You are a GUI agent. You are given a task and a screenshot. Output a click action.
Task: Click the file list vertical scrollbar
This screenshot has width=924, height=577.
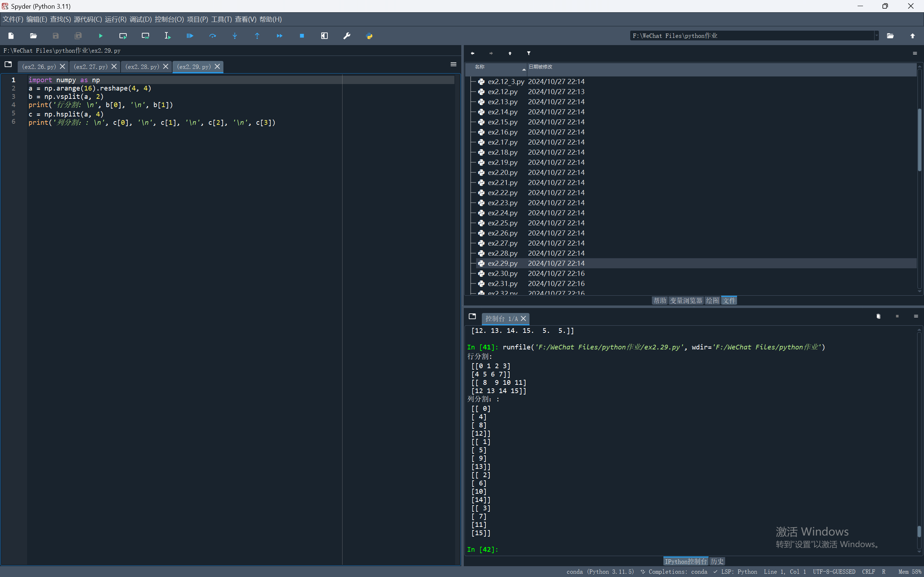coord(919,139)
